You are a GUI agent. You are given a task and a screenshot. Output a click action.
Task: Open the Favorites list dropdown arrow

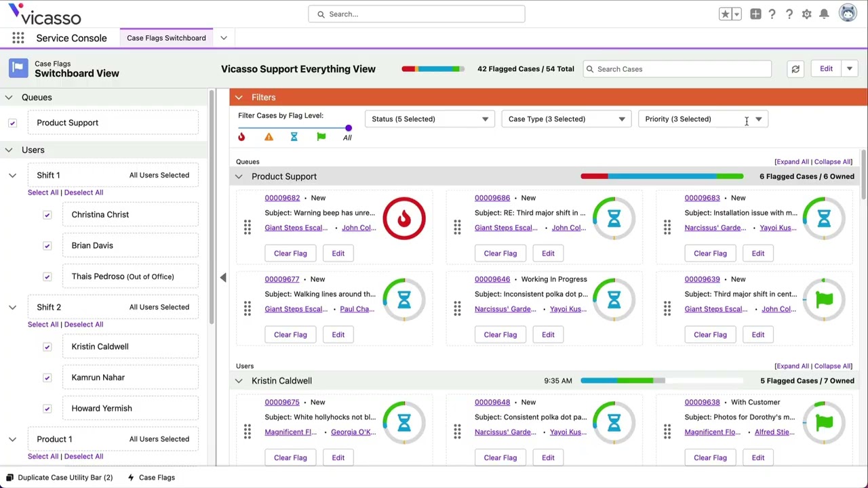[x=736, y=14]
